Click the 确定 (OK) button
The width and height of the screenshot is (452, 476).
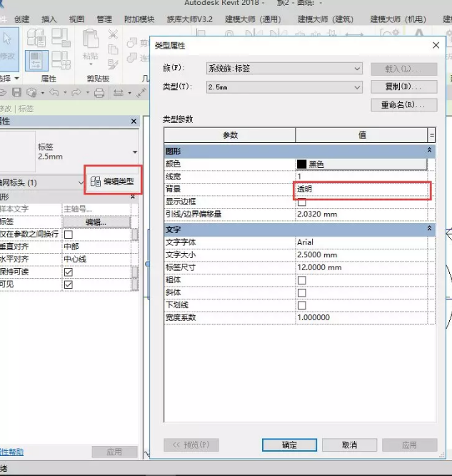[289, 445]
